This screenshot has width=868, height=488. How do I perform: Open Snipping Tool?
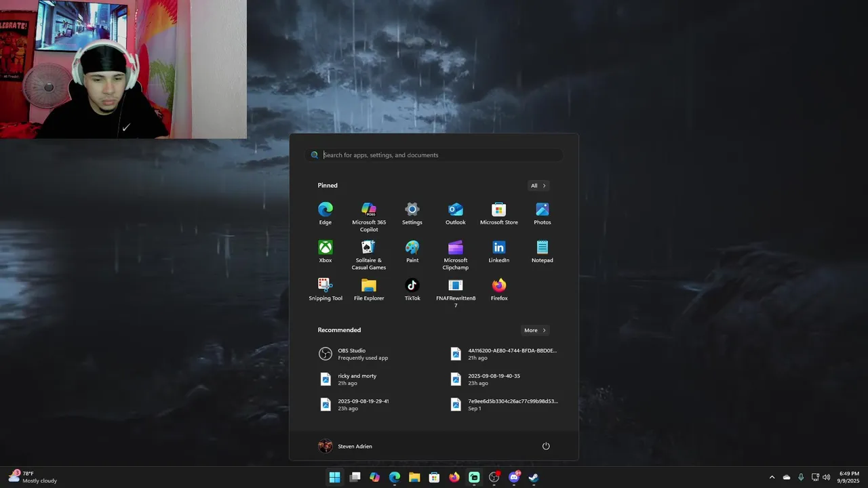pyautogui.click(x=325, y=289)
